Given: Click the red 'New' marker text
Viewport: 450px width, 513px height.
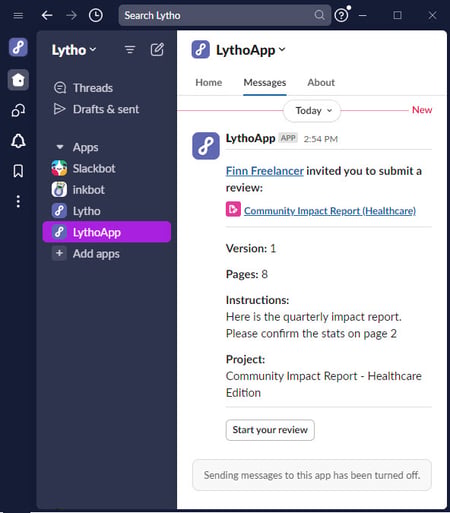Looking at the screenshot, I should click(x=422, y=110).
